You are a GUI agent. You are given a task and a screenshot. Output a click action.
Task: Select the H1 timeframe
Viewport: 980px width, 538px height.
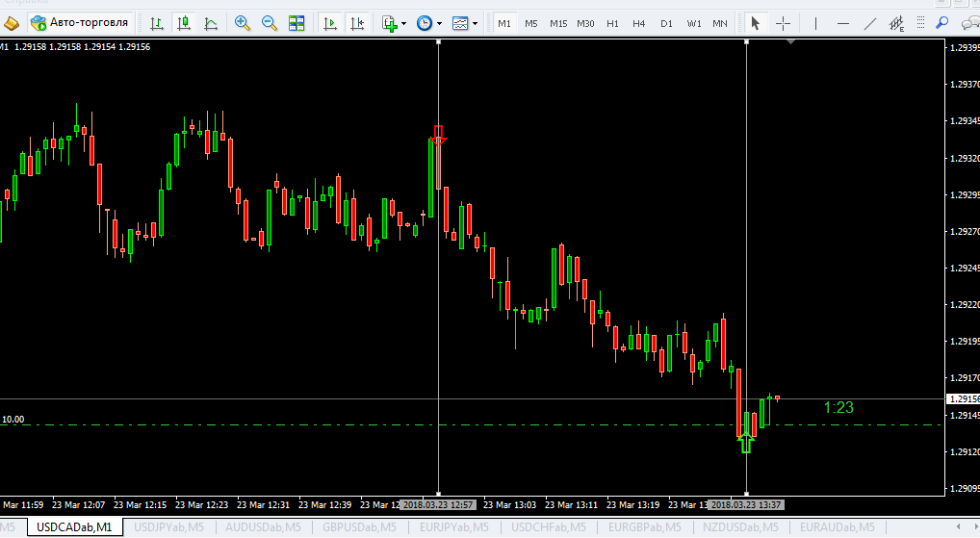[612, 24]
